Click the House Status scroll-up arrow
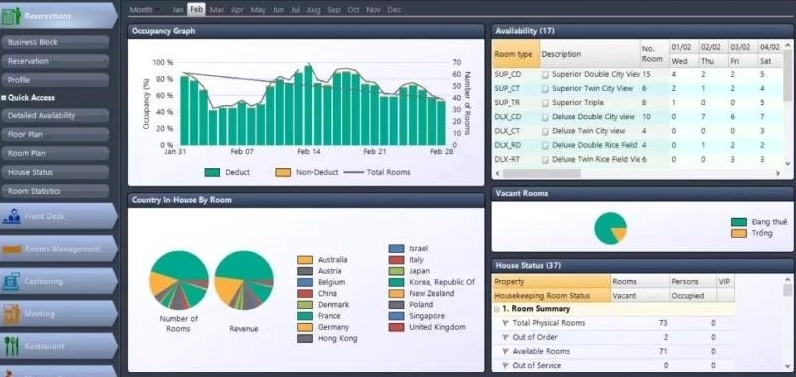The width and height of the screenshot is (796, 377). 787,279
